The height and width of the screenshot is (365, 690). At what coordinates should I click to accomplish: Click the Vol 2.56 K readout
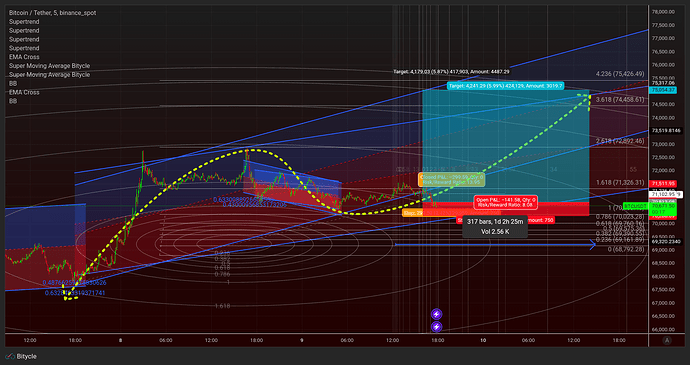tap(495, 231)
